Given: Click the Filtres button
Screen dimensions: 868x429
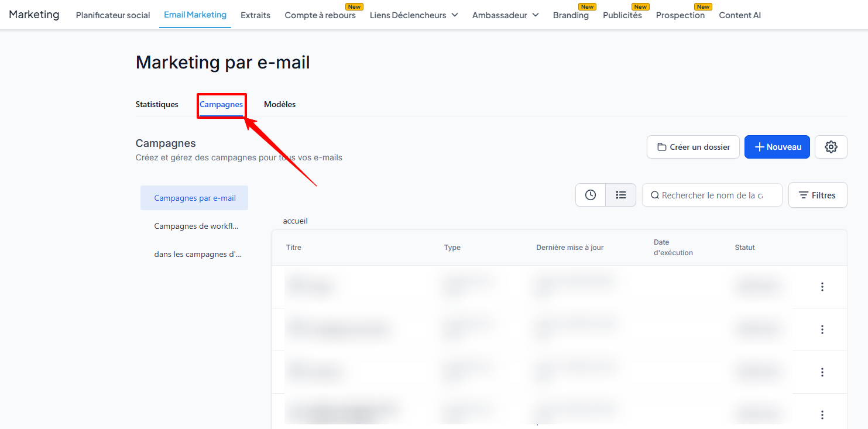Looking at the screenshot, I should point(817,195).
